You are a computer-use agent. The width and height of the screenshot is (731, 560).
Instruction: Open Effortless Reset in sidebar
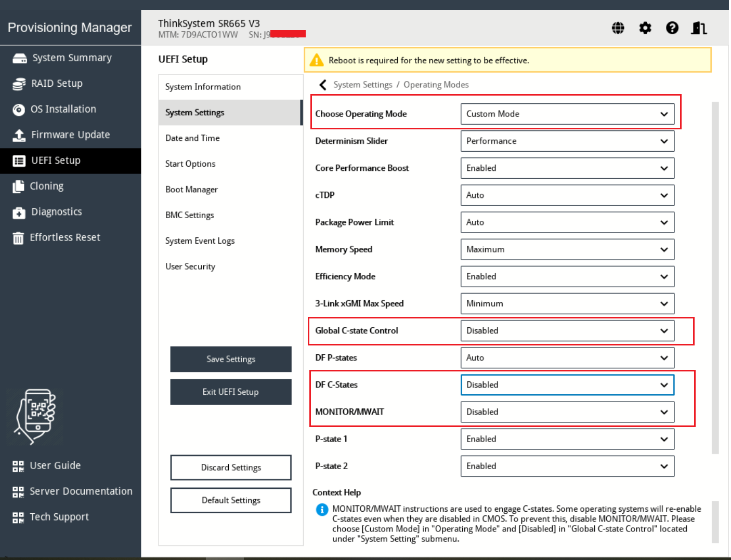click(x=70, y=238)
